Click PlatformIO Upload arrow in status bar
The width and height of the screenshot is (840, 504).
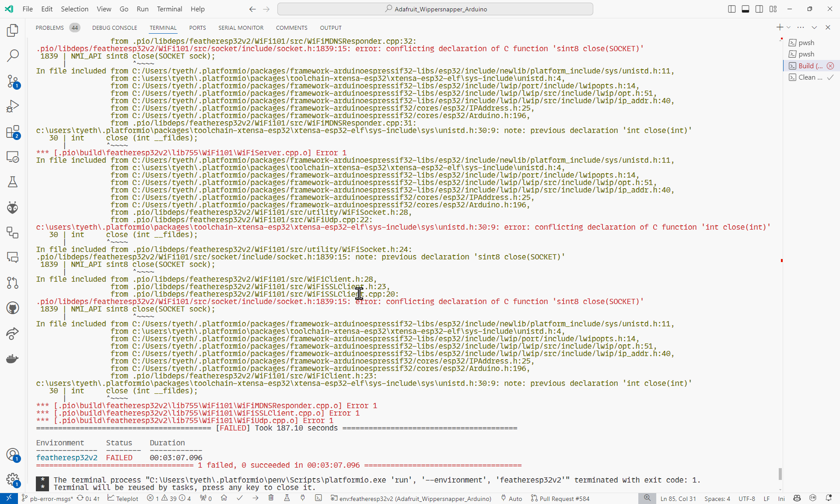tap(255, 498)
